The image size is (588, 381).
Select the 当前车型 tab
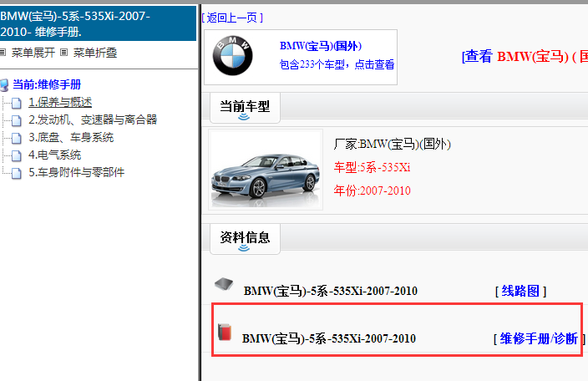(245, 108)
